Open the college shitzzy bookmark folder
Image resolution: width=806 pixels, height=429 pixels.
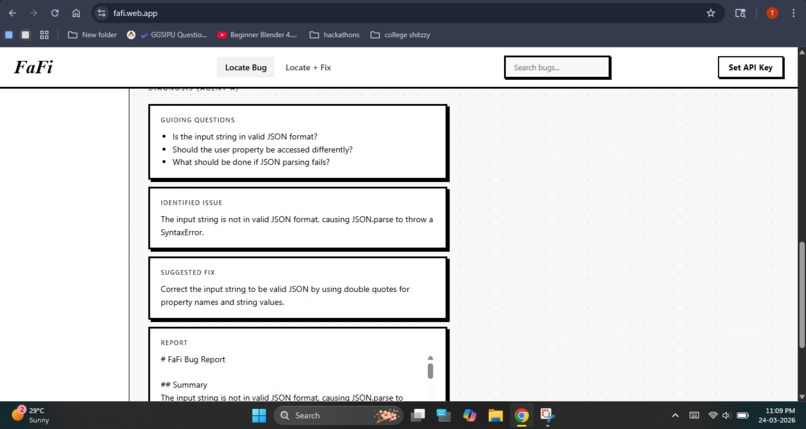coord(400,35)
